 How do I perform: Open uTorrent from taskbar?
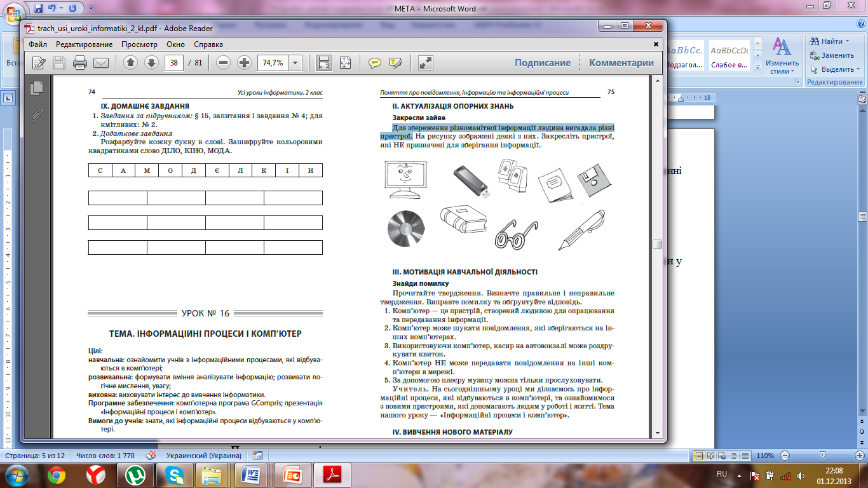point(135,475)
